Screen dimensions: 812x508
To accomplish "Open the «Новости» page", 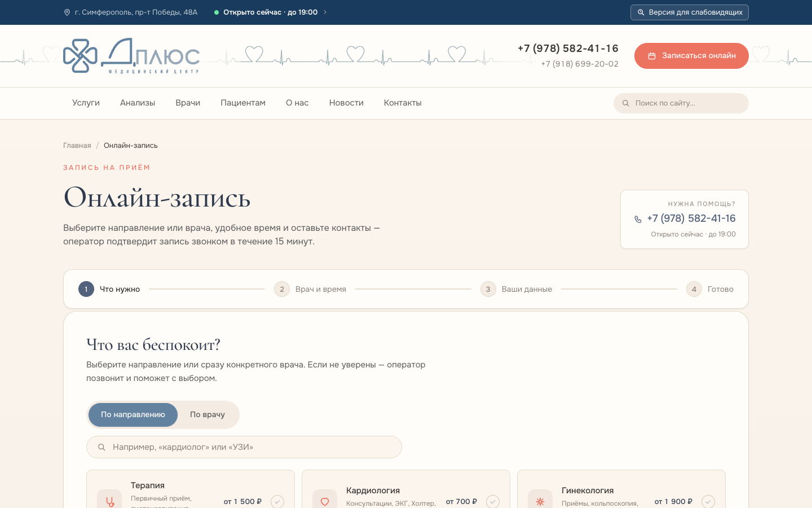I will coord(346,103).
